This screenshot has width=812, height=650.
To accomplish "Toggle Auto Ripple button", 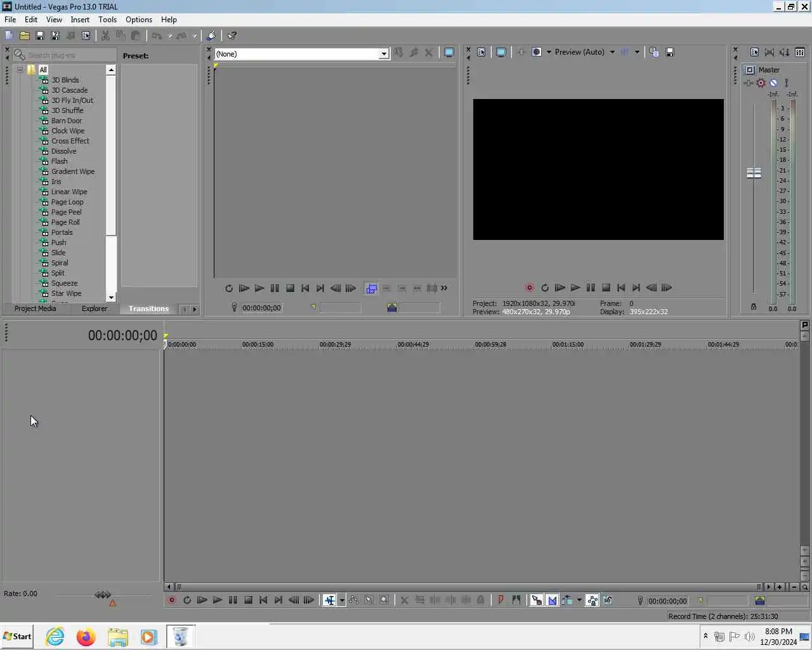I will pos(567,600).
